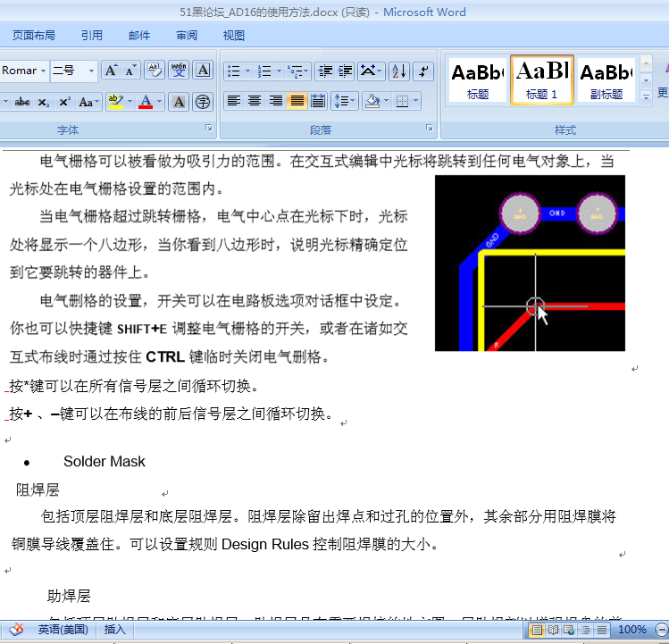
Task: Open the 引用 ribbon tab
Action: [x=92, y=36]
